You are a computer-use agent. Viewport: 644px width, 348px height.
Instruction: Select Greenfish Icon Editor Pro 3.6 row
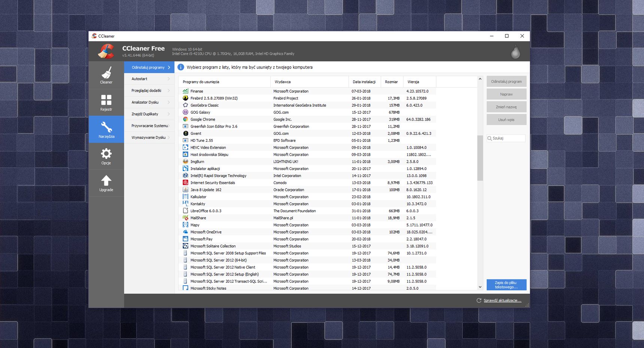click(x=307, y=126)
